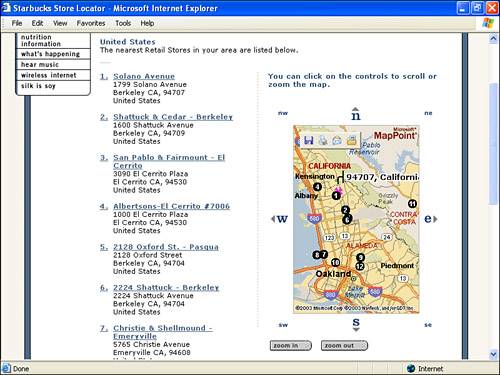Click the page icon beside Done in the status bar
Screen dimensions: 500x375
click(x=6, y=369)
